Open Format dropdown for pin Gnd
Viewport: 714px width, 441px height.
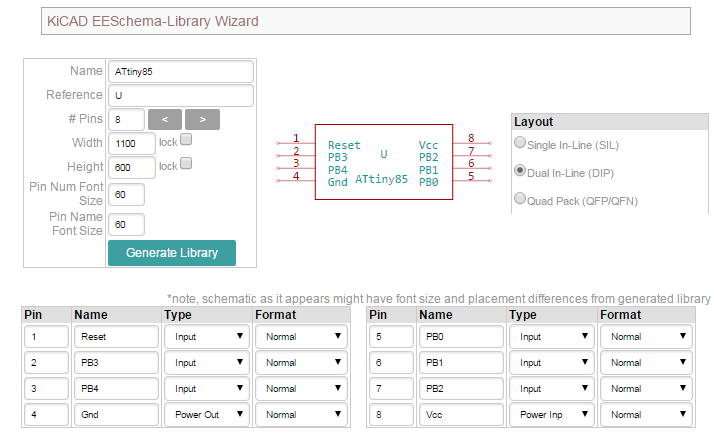[x=301, y=415]
